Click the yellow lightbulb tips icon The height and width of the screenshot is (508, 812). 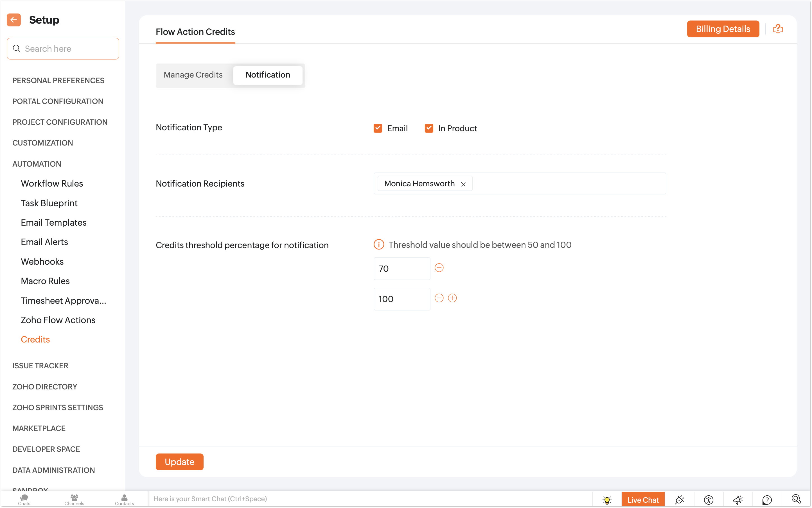pyautogui.click(x=607, y=500)
